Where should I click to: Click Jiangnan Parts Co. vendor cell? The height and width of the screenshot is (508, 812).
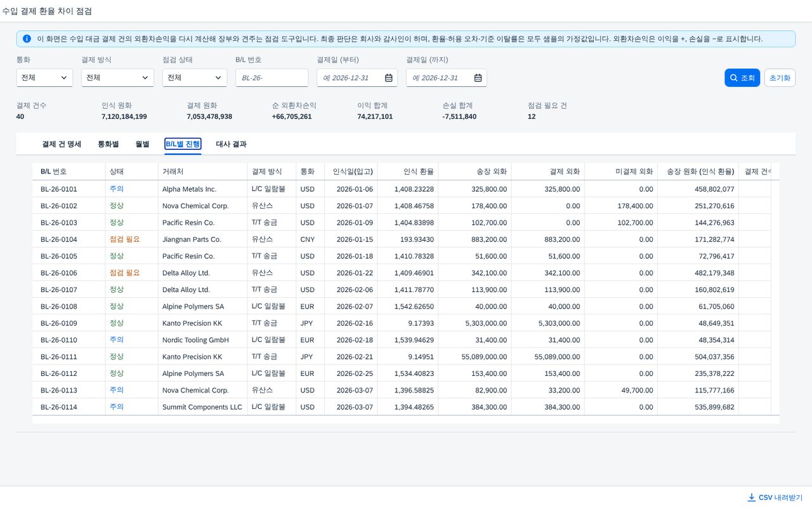coord(192,239)
